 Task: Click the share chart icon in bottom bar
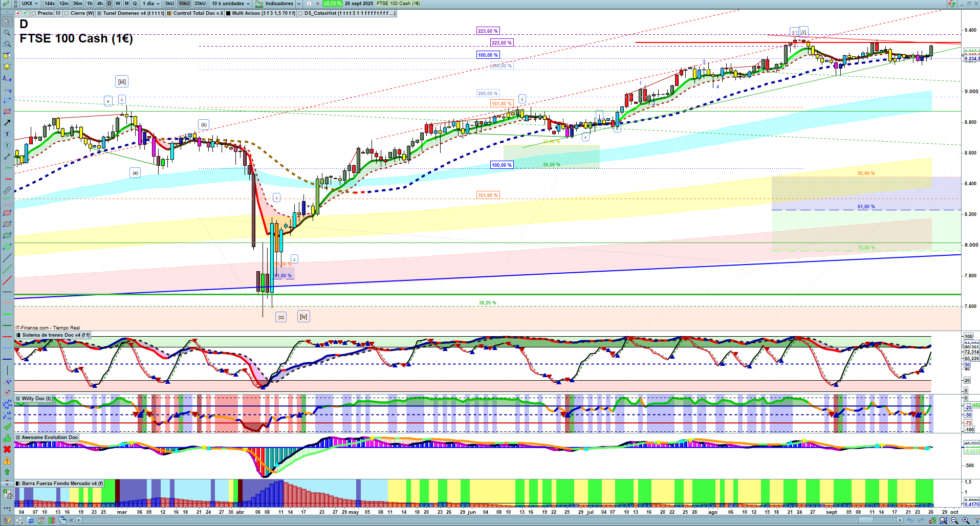19,520
